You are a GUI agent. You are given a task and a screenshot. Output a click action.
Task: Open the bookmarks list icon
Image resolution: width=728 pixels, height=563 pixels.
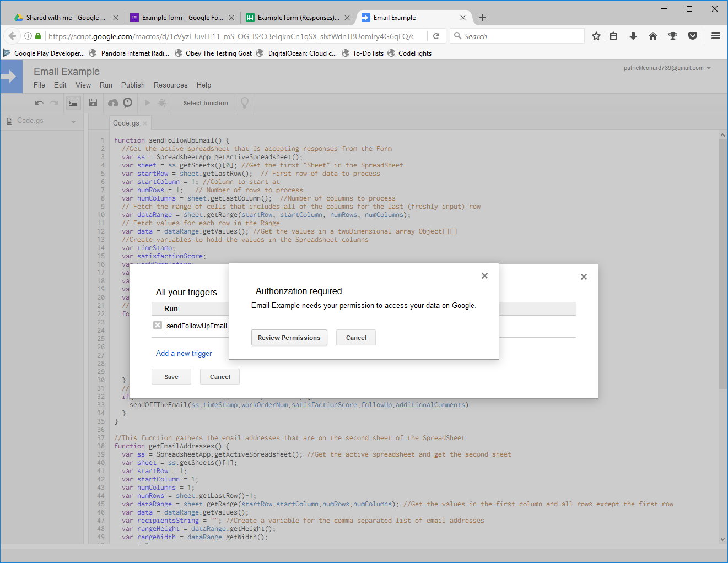tap(613, 36)
